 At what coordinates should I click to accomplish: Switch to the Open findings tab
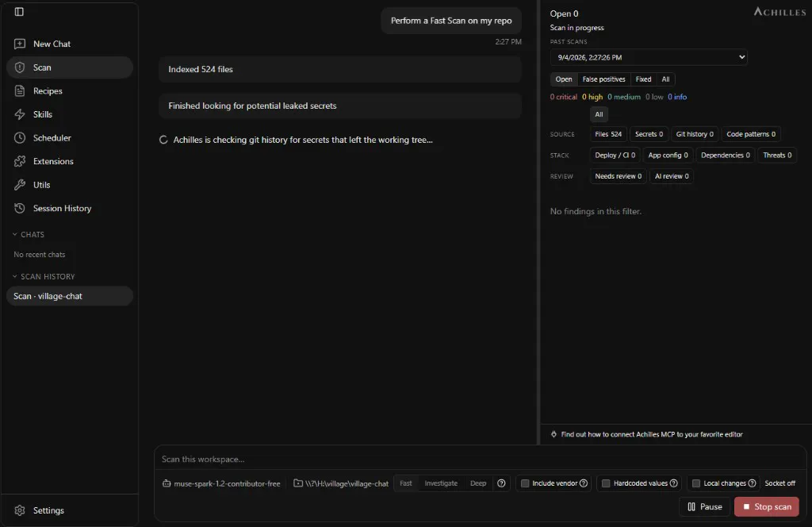564,79
